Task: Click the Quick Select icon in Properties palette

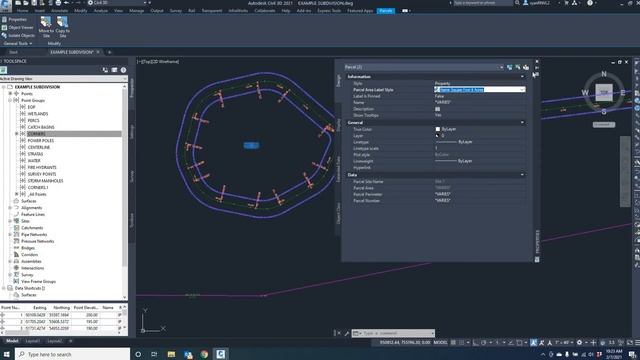Action: tap(526, 67)
